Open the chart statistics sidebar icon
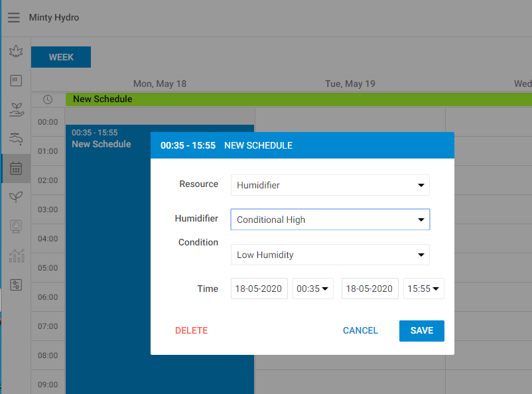Image resolution: width=532 pixels, height=394 pixels. 16,255
